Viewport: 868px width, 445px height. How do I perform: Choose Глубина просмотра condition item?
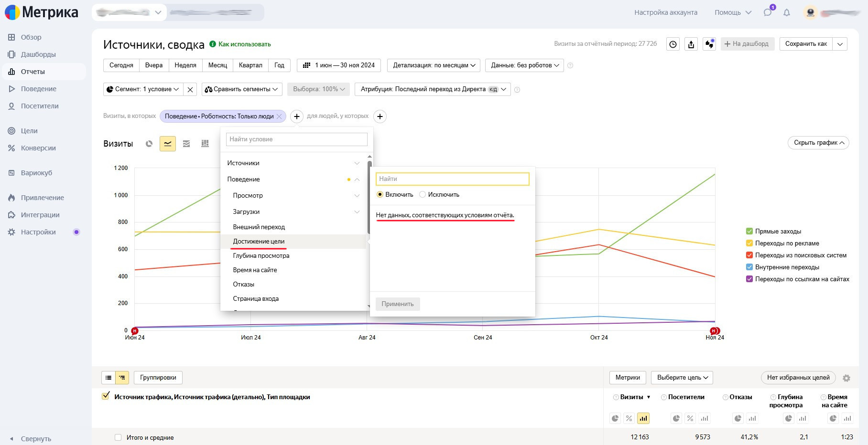point(261,256)
